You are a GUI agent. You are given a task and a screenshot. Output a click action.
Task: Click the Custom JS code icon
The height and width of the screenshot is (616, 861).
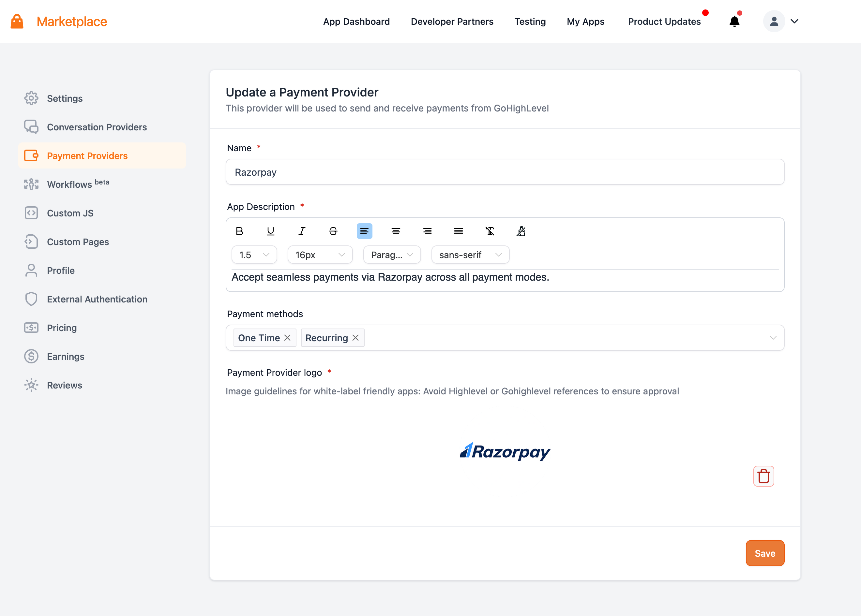(31, 213)
